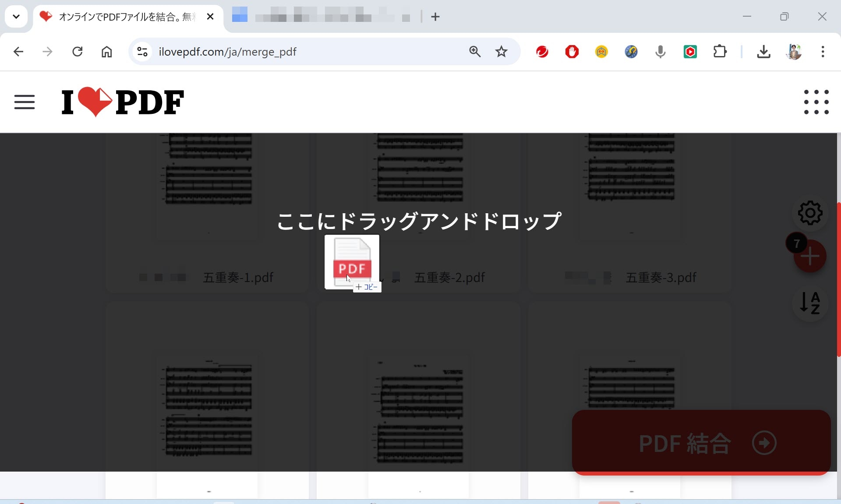Screen dimensions: 841x504
Task: Open Chrome three-dot menu
Action: pyautogui.click(x=823, y=52)
